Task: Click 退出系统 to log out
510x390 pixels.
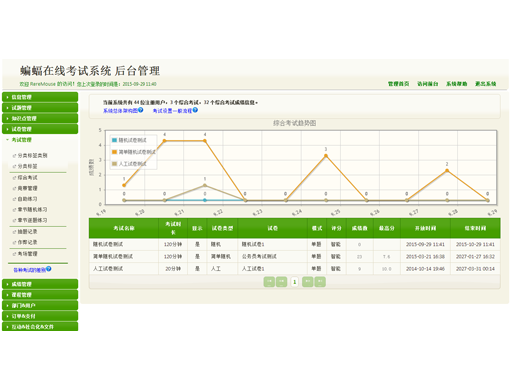Action: (486, 84)
